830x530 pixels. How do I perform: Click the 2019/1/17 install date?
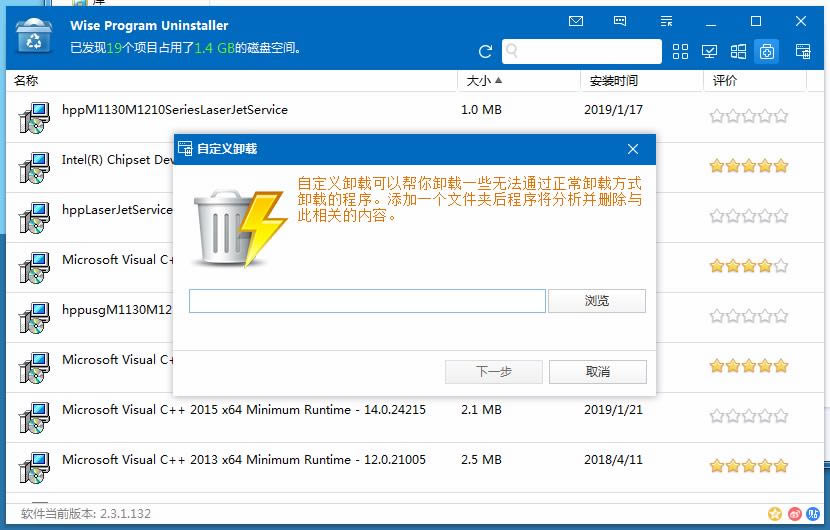point(613,110)
